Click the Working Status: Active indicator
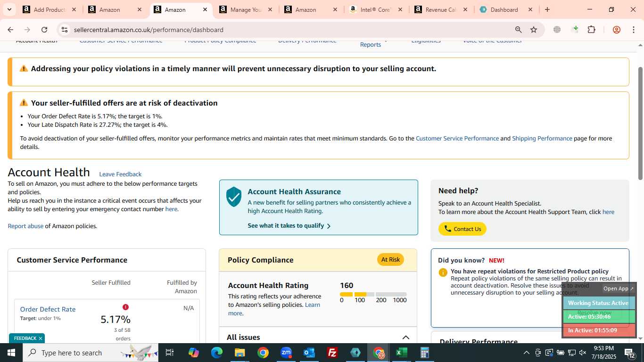This screenshot has height=362, width=644. (x=599, y=303)
